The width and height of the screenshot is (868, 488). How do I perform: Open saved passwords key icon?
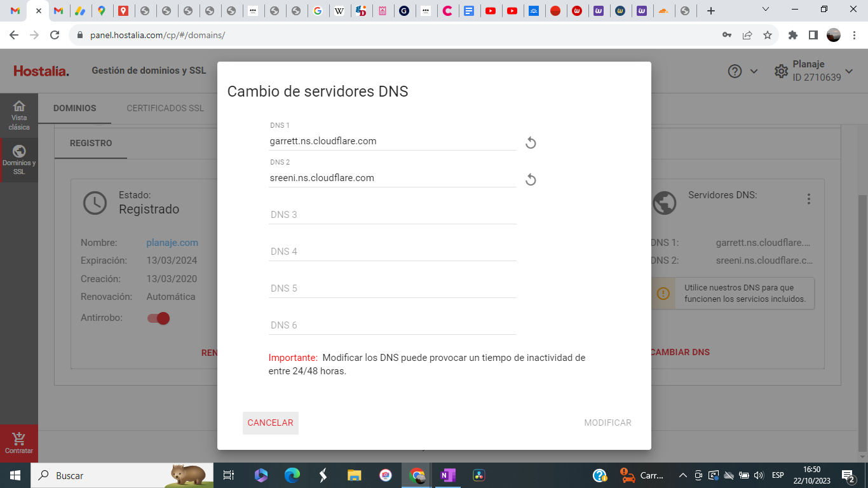pos(727,36)
